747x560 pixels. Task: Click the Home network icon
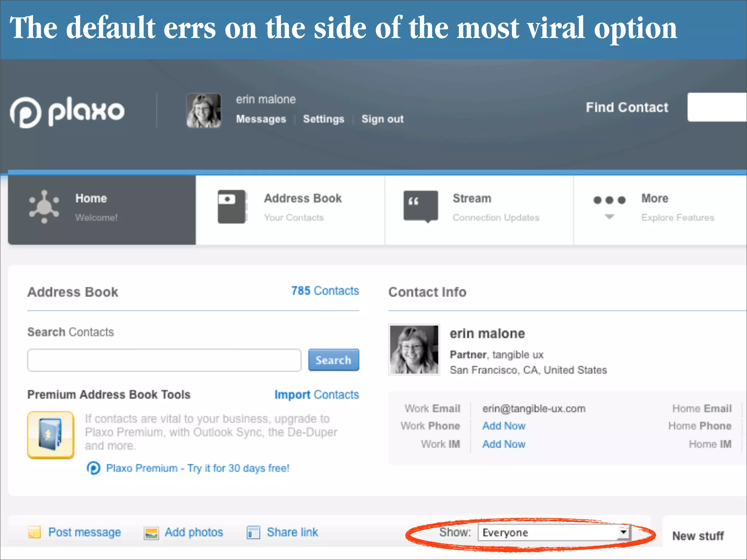(44, 207)
